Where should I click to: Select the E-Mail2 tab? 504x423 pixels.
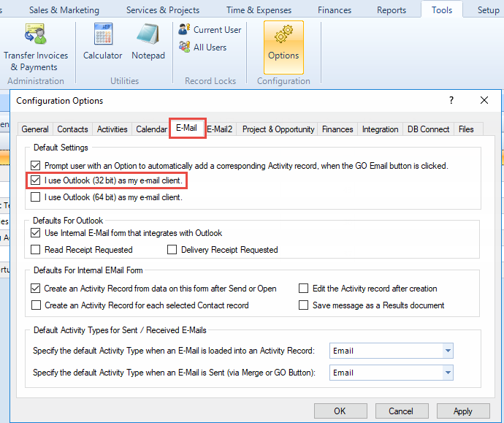(220, 129)
